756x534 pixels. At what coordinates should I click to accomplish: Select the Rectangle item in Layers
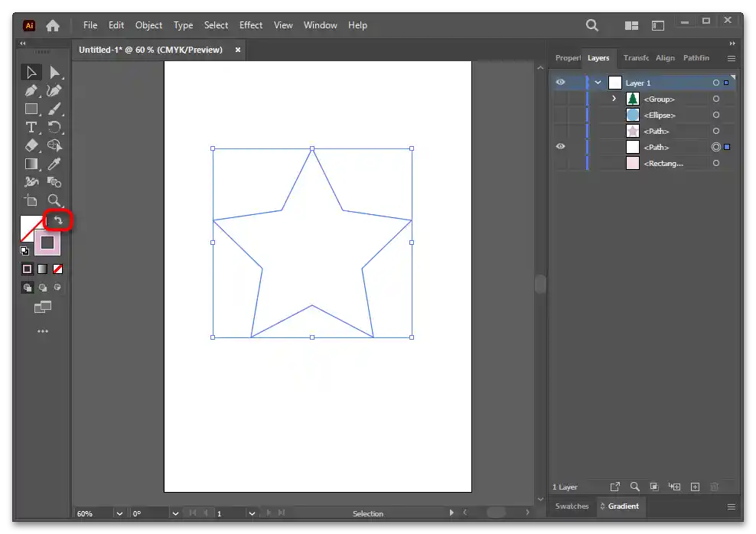[x=663, y=164]
